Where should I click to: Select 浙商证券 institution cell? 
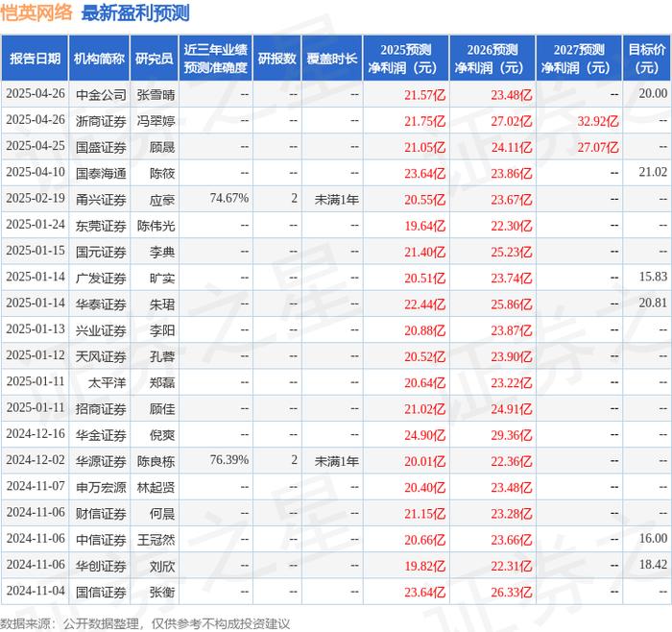pos(101,121)
